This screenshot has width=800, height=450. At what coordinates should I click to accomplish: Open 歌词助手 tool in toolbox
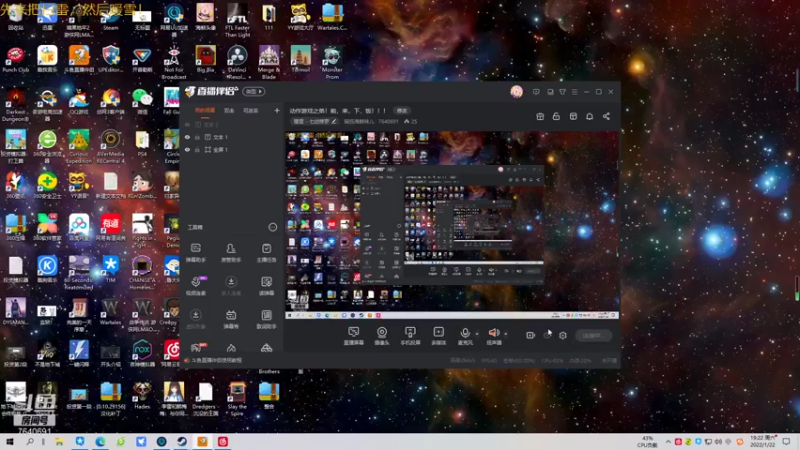pyautogui.click(x=266, y=319)
